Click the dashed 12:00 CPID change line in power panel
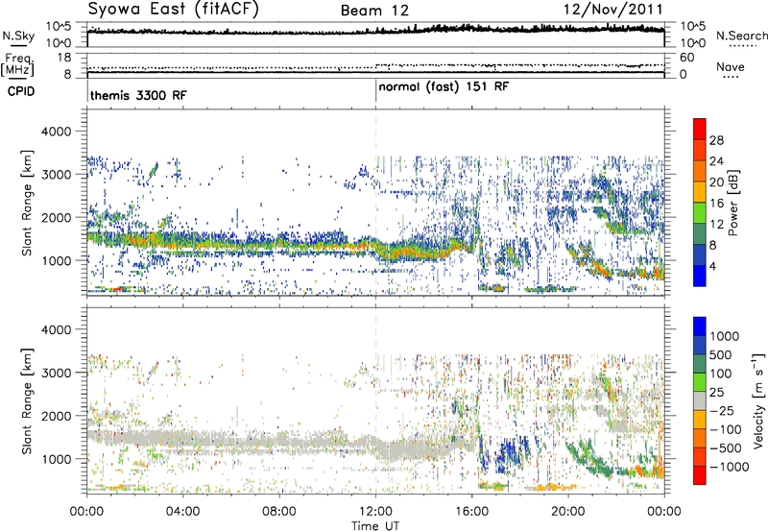The image size is (768, 532). coord(376,202)
